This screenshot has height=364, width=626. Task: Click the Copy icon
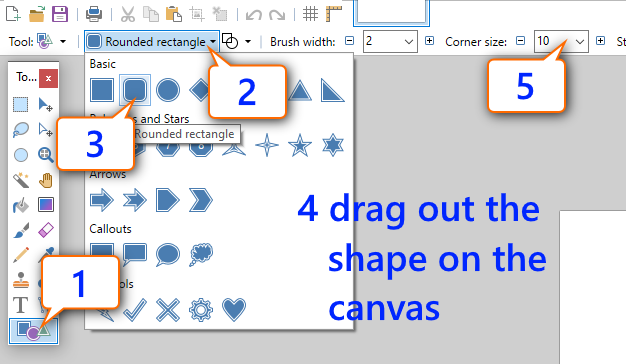click(151, 14)
